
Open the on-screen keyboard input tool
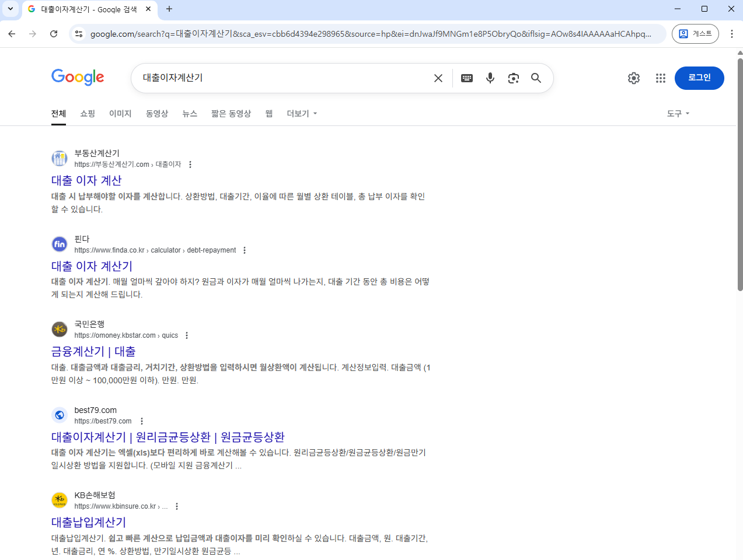[467, 78]
